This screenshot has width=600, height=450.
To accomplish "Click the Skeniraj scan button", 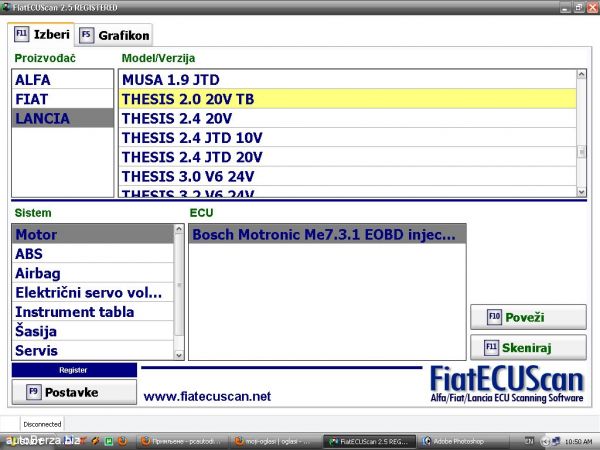I will click(528, 347).
